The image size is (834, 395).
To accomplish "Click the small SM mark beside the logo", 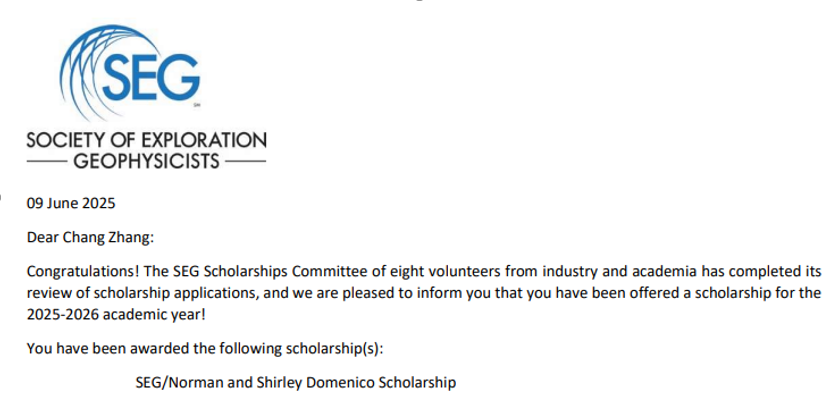I will [x=197, y=106].
